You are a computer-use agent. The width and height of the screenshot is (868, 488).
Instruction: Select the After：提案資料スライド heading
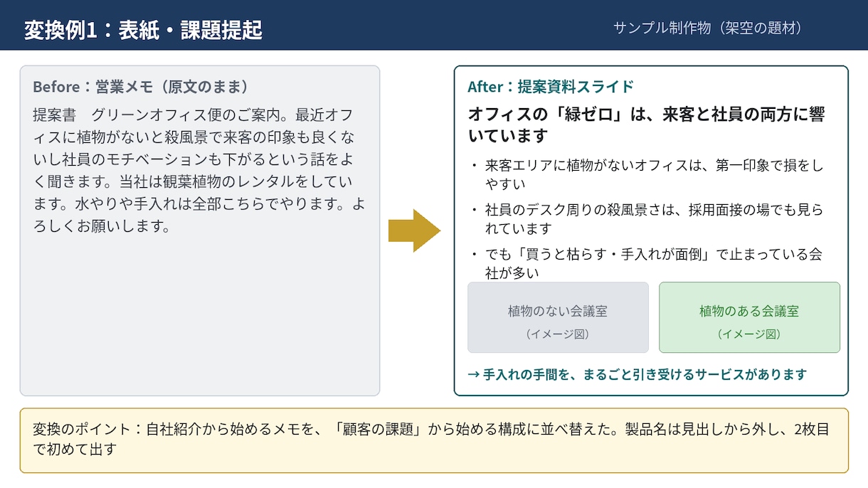coord(551,87)
